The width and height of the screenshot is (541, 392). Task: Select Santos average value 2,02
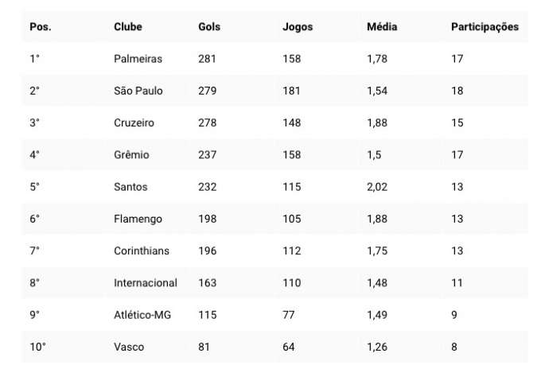(377, 187)
